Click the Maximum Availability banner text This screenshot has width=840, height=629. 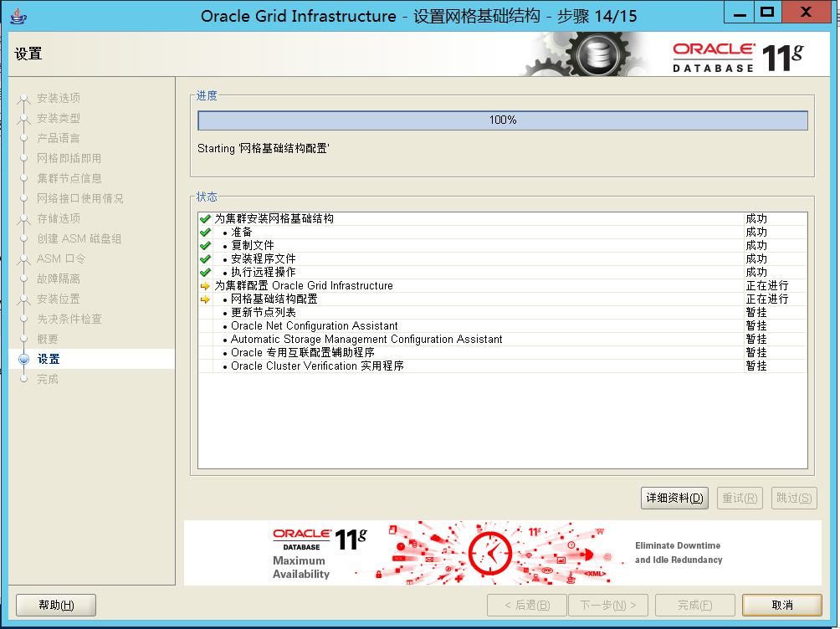[x=301, y=567]
